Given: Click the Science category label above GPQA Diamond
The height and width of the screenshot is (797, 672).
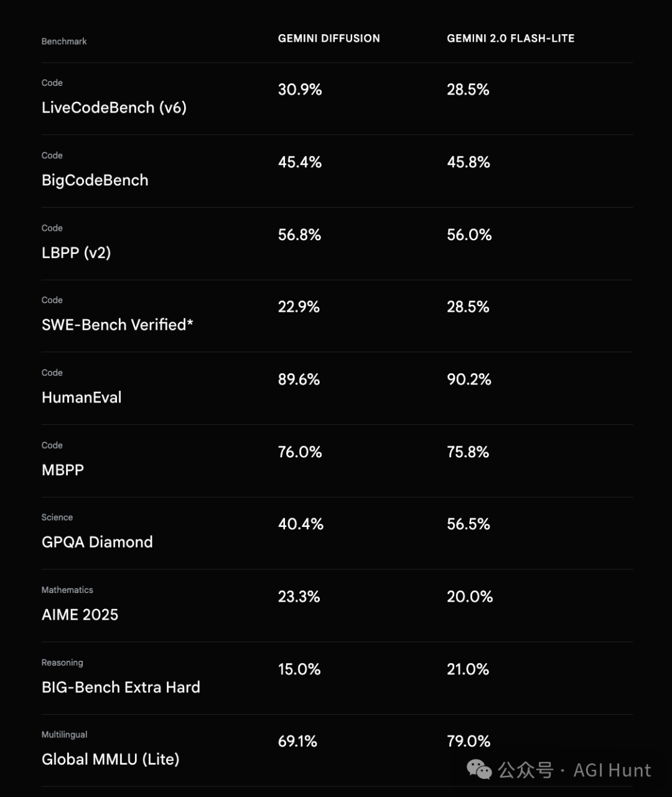Looking at the screenshot, I should point(57,518).
